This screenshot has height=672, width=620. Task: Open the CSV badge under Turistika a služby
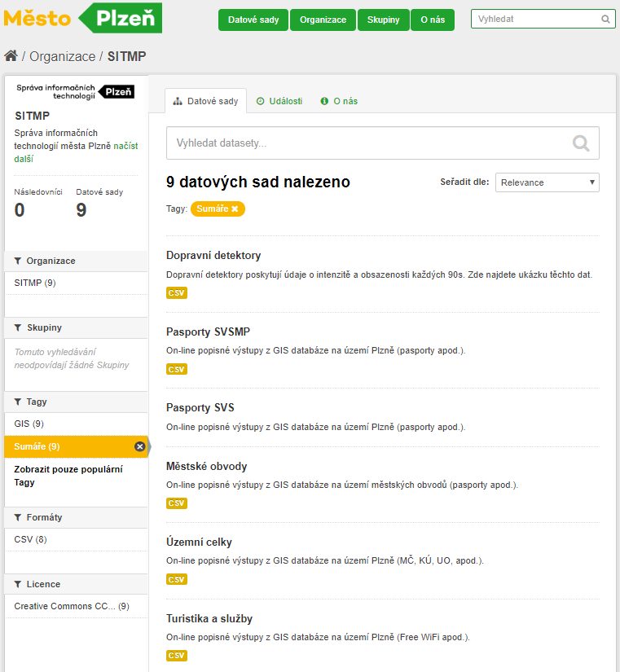177,655
